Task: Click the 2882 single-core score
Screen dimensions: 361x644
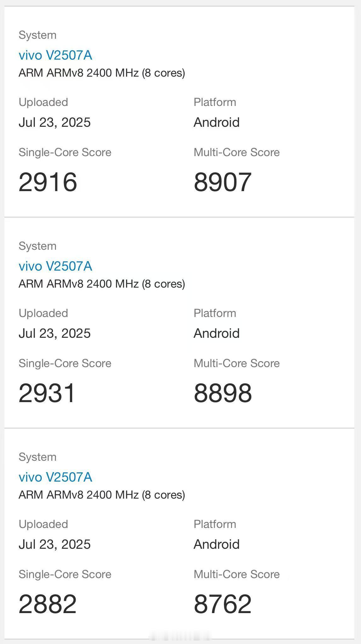Action: (48, 604)
